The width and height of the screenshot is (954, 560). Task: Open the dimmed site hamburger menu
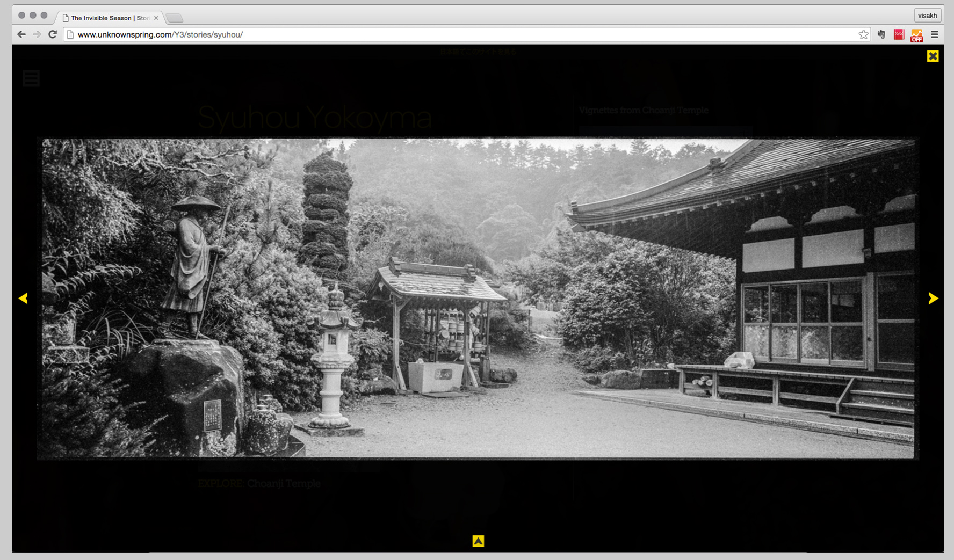pyautogui.click(x=31, y=78)
